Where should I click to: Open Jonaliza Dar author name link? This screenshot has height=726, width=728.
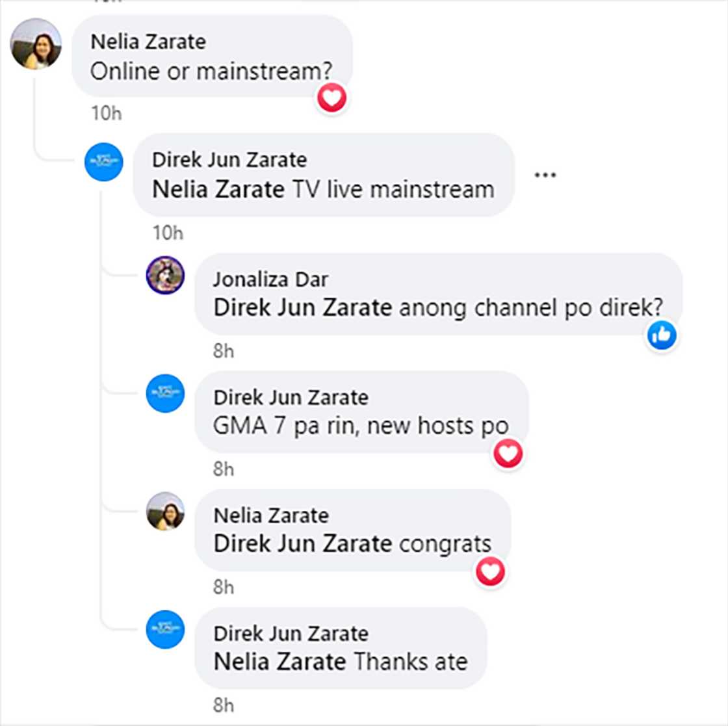click(270, 279)
